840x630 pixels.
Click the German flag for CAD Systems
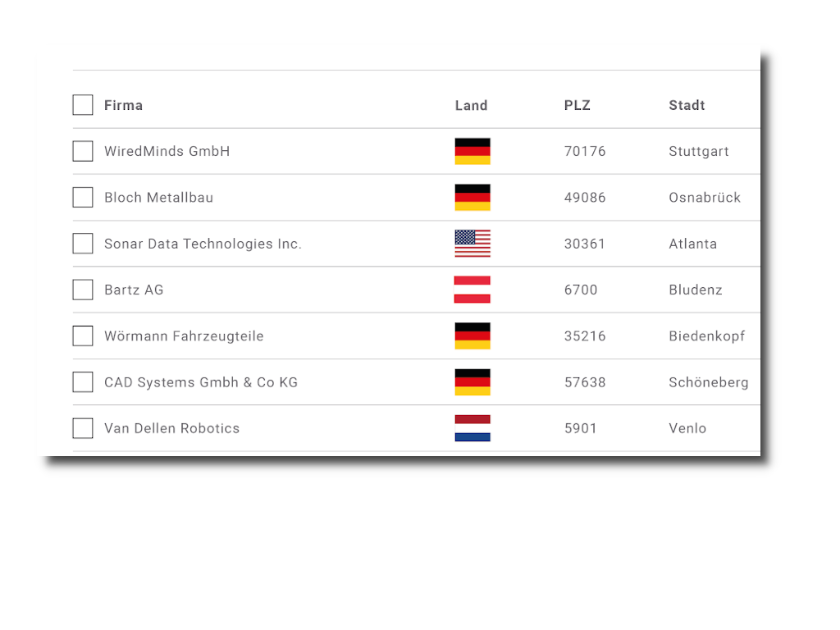472,382
